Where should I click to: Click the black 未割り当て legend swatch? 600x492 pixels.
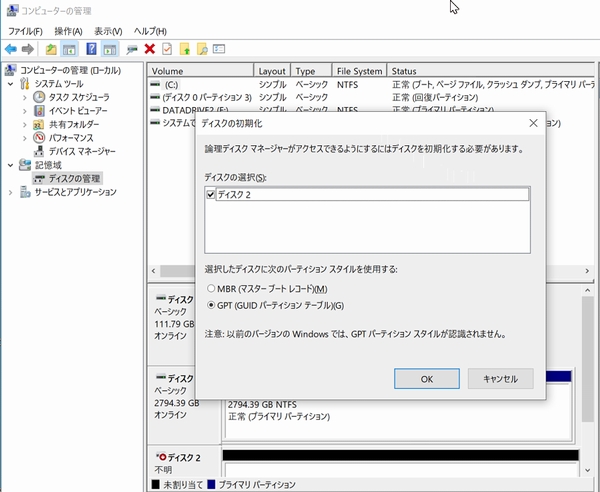coord(155,484)
